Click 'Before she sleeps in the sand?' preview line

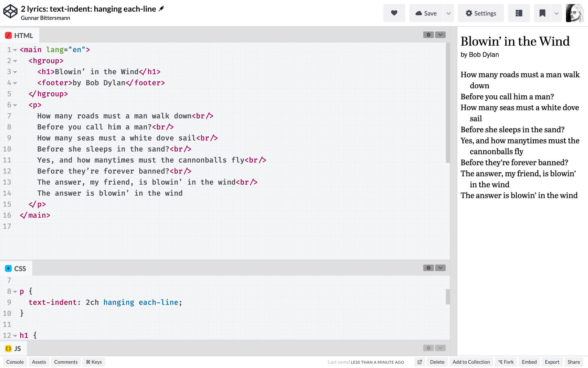[512, 130]
